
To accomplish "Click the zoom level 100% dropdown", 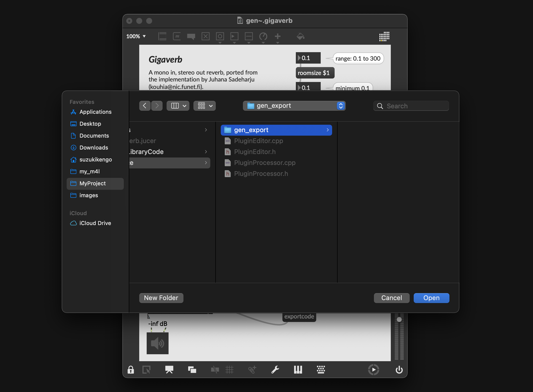I will (136, 36).
